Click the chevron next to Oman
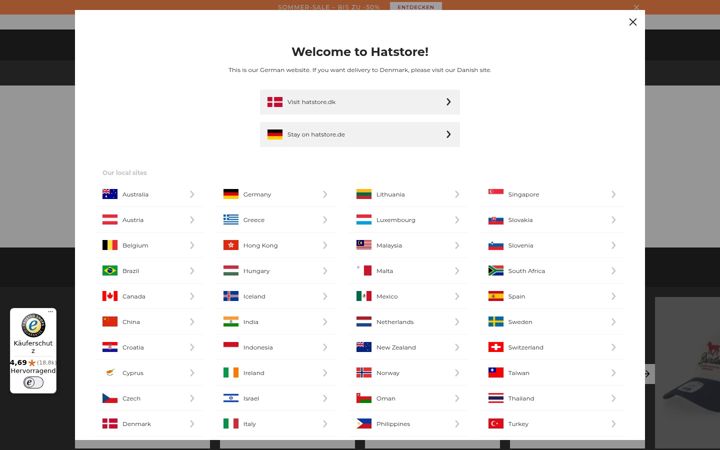Screen dimensions: 720x450 [457, 398]
